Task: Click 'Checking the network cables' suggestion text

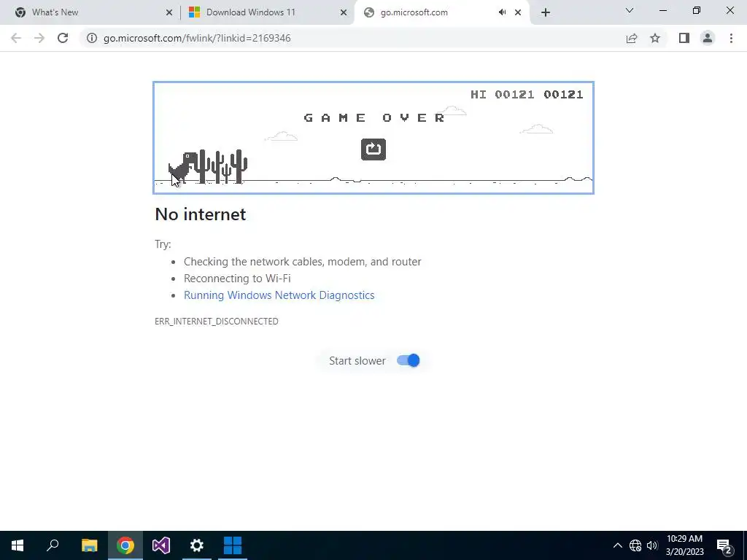Action: pyautogui.click(x=303, y=262)
